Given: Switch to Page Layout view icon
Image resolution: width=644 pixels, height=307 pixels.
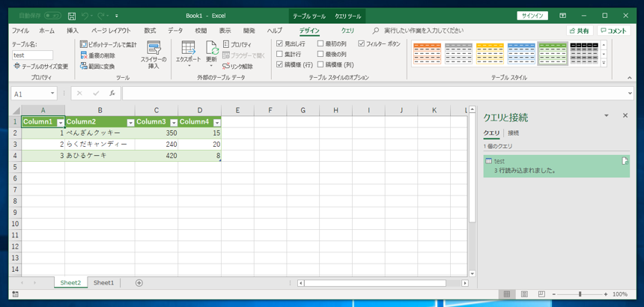Looking at the screenshot, I should click(x=524, y=294).
